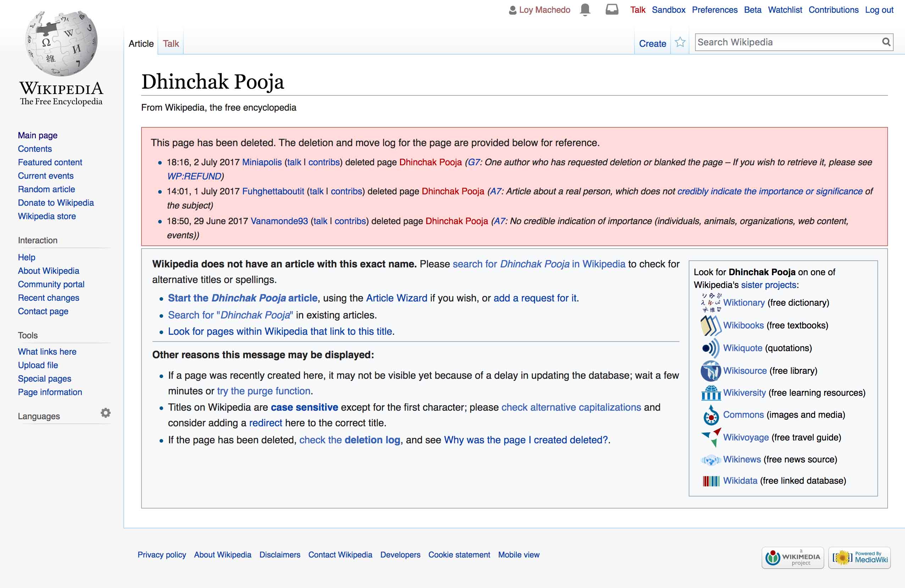Screen dimensions: 905x588
Task: Switch to Mobile view
Action: point(519,555)
